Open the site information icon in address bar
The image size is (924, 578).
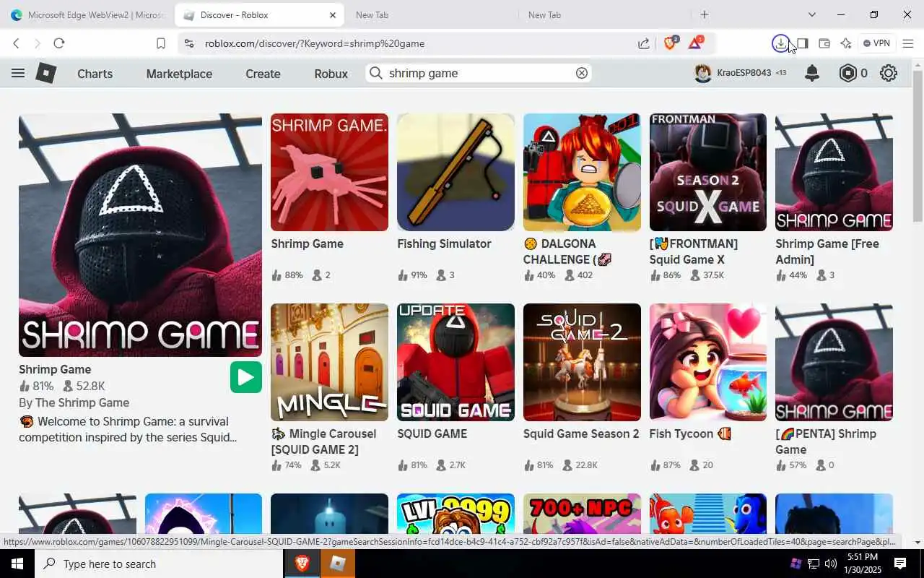point(189,43)
